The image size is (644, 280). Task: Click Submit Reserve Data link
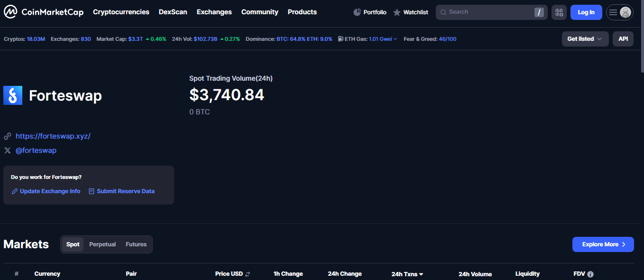[x=126, y=191]
